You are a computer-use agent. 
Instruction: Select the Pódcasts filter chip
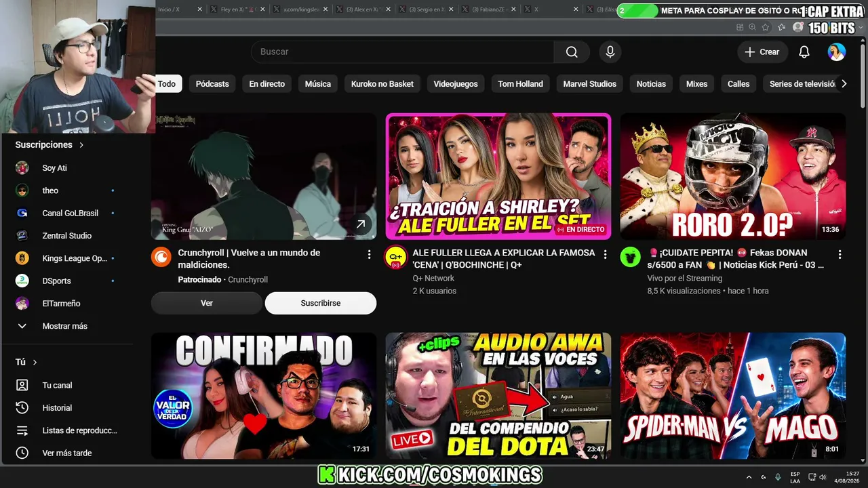[212, 84]
